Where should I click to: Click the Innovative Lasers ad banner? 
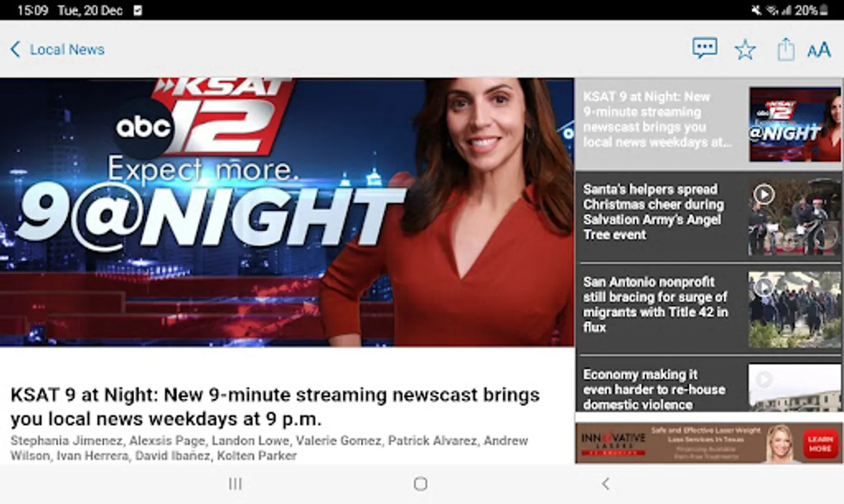(709, 443)
